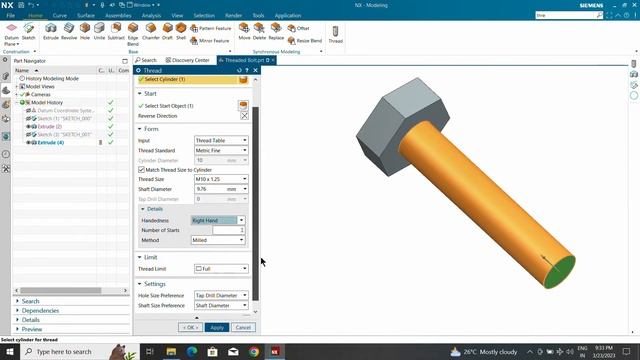Open the Thread Limit dropdown
The image size is (640, 360).
tap(221, 269)
